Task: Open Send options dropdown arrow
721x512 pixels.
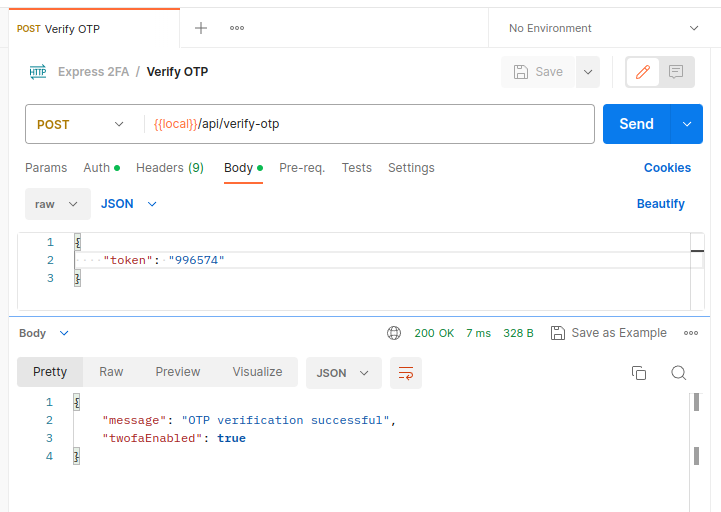Action: 687,124
